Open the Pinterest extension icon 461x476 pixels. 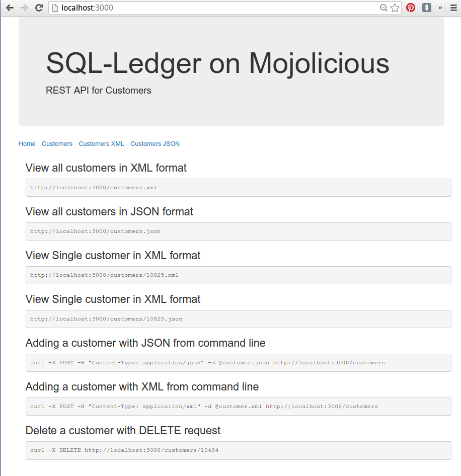[x=411, y=8]
